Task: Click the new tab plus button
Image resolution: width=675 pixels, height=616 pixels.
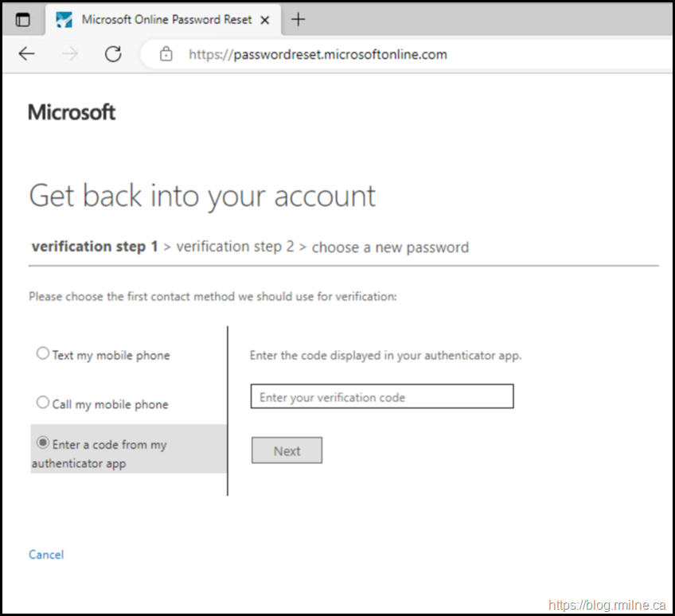Action: coord(298,20)
